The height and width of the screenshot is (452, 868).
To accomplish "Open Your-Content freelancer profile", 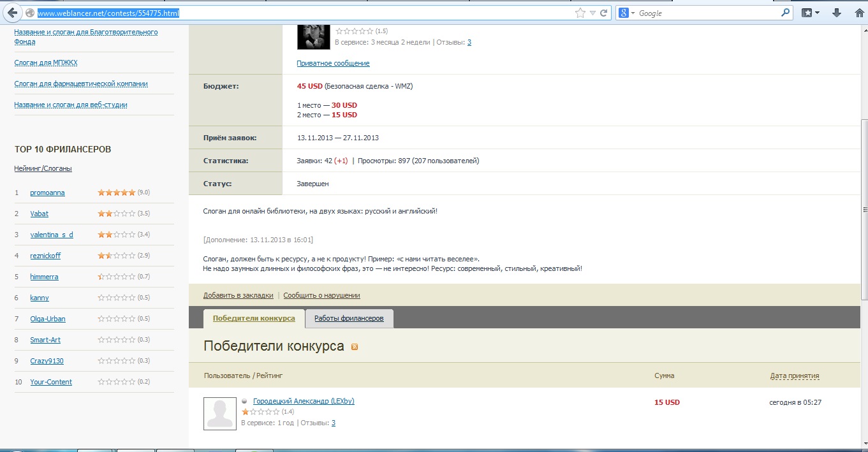I will (51, 382).
